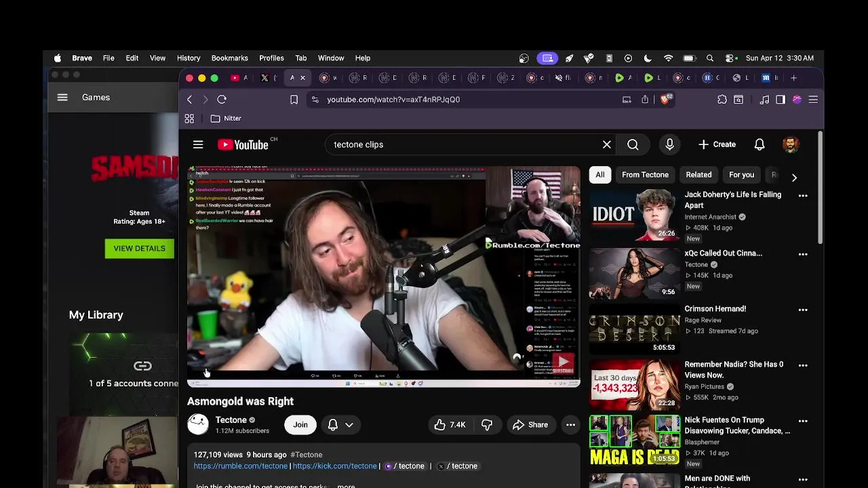The width and height of the screenshot is (868, 488).
Task: Select the From Tectone filter chip
Action: (645, 175)
